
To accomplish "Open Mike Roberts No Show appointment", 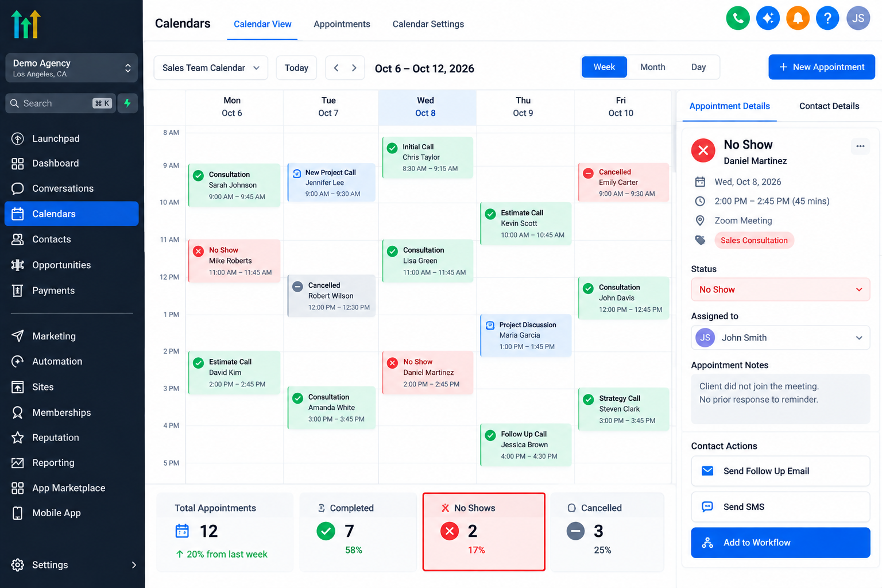I will tap(234, 261).
